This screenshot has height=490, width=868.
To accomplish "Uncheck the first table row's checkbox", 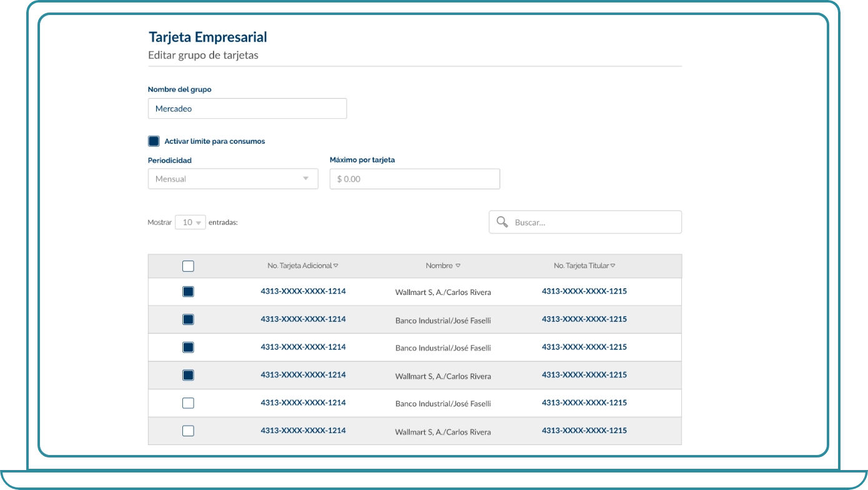I will click(x=188, y=291).
